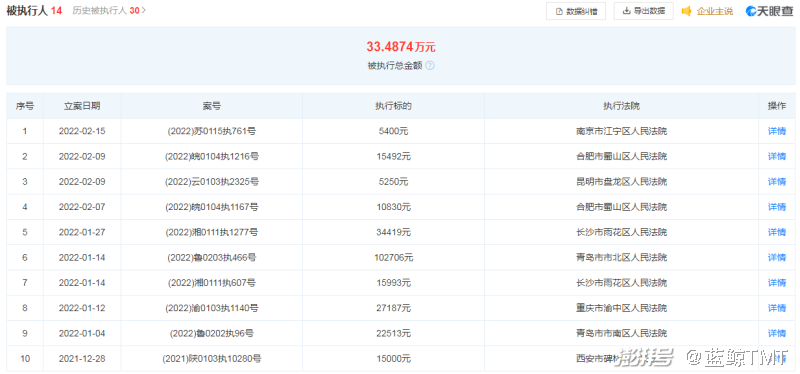Click case number (2022)皖0104执1216号
800x374 pixels.
pos(212,156)
